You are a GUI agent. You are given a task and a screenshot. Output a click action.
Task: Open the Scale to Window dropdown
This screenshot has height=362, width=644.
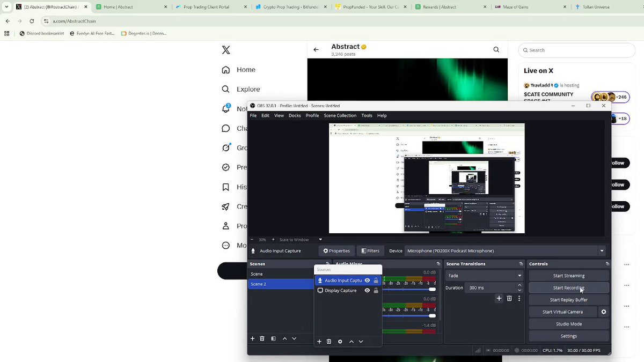coord(301,239)
